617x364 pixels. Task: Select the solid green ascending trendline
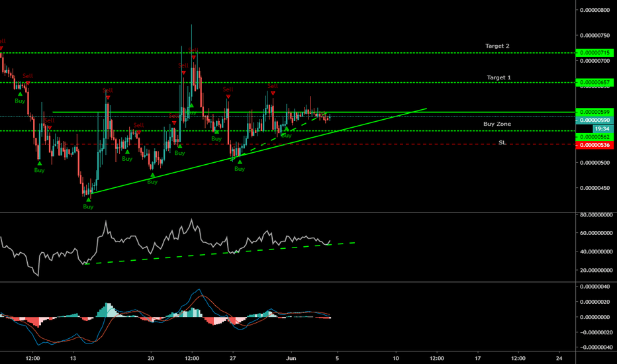[260, 151]
